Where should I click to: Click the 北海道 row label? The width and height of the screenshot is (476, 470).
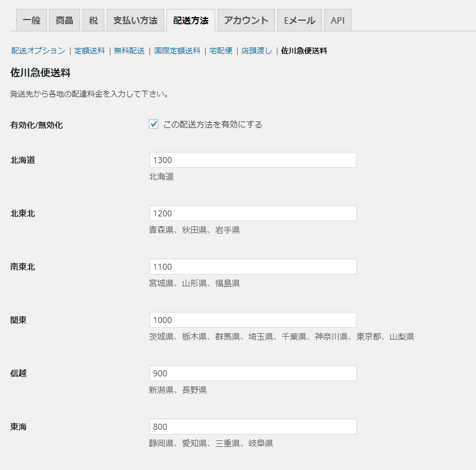(23, 160)
